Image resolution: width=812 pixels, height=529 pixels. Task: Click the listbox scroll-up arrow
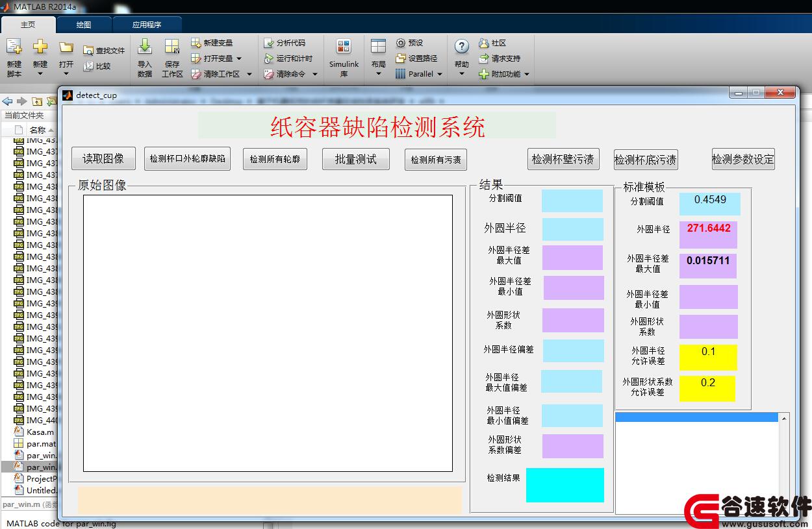[784, 419]
